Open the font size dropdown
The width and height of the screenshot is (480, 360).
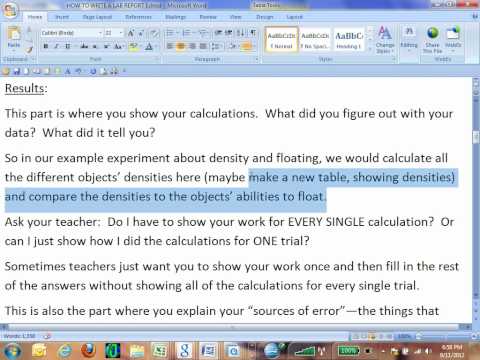121,33
